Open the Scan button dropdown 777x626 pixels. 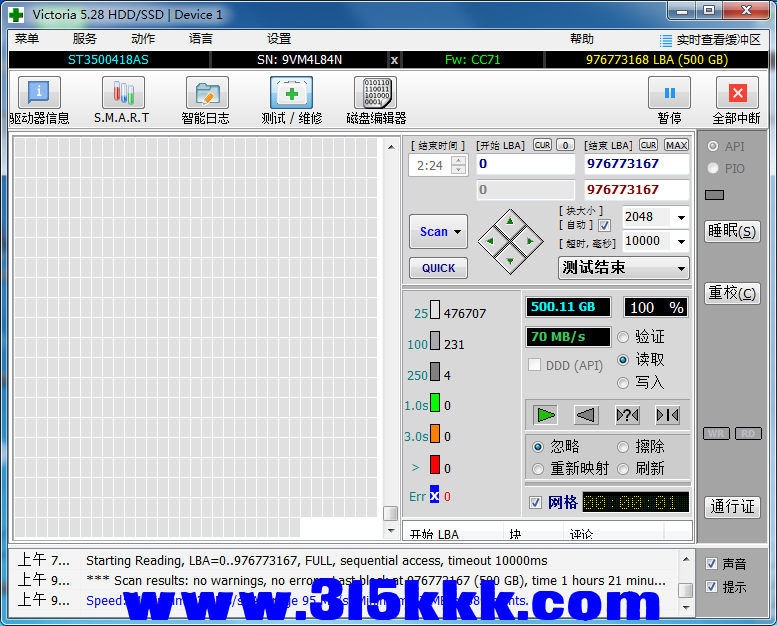coord(457,231)
